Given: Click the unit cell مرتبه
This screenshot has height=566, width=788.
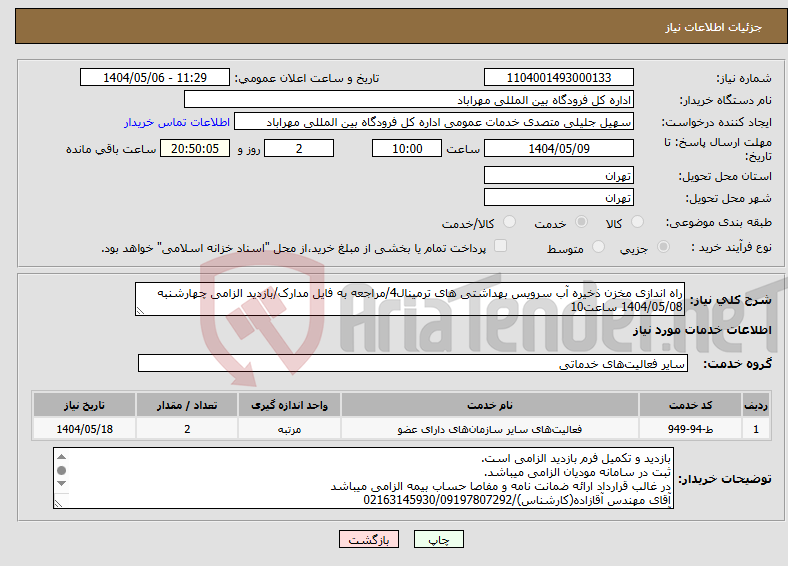Looking at the screenshot, I should 289,429.
